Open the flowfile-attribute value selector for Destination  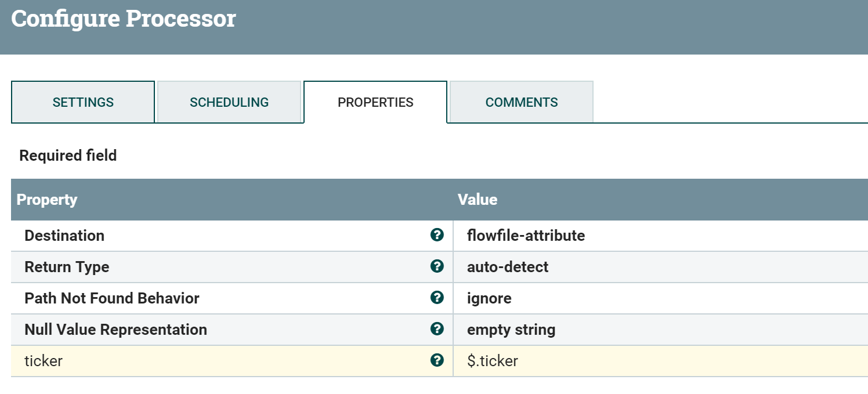click(525, 236)
